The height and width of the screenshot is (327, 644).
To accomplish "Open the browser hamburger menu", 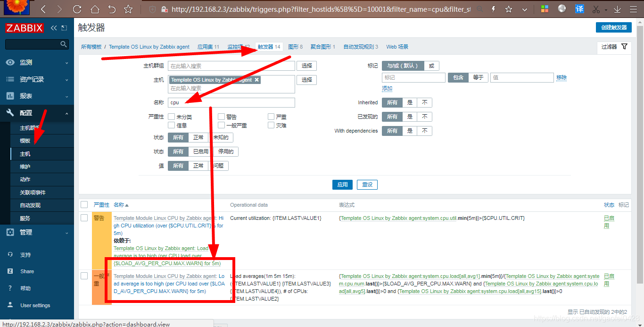I will tap(634, 9).
